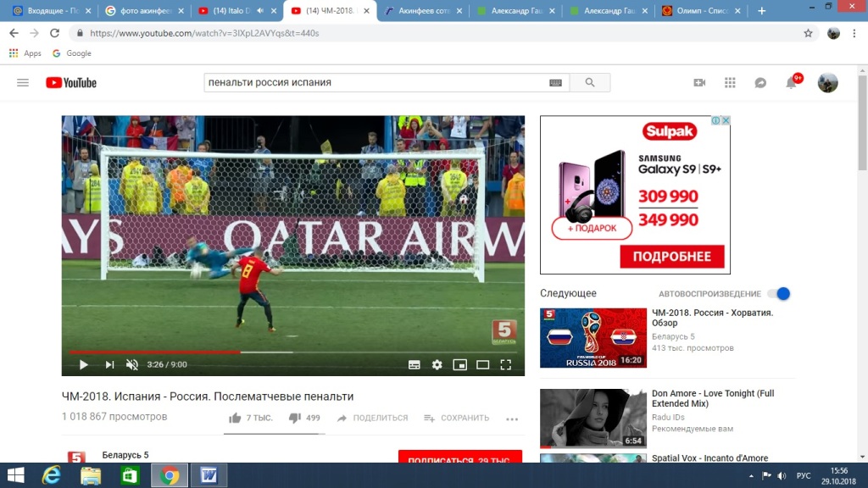The width and height of the screenshot is (868, 488).
Task: Open the more actions (...) menu
Action: pos(512,419)
